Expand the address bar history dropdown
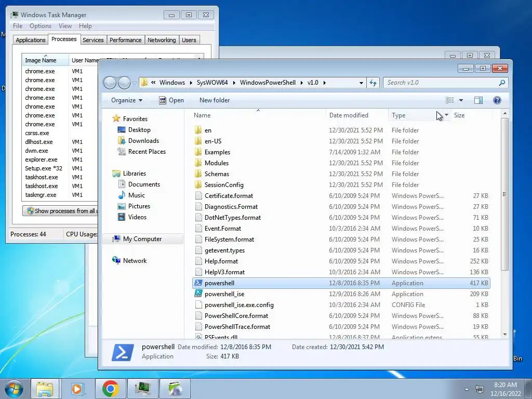 [361, 83]
